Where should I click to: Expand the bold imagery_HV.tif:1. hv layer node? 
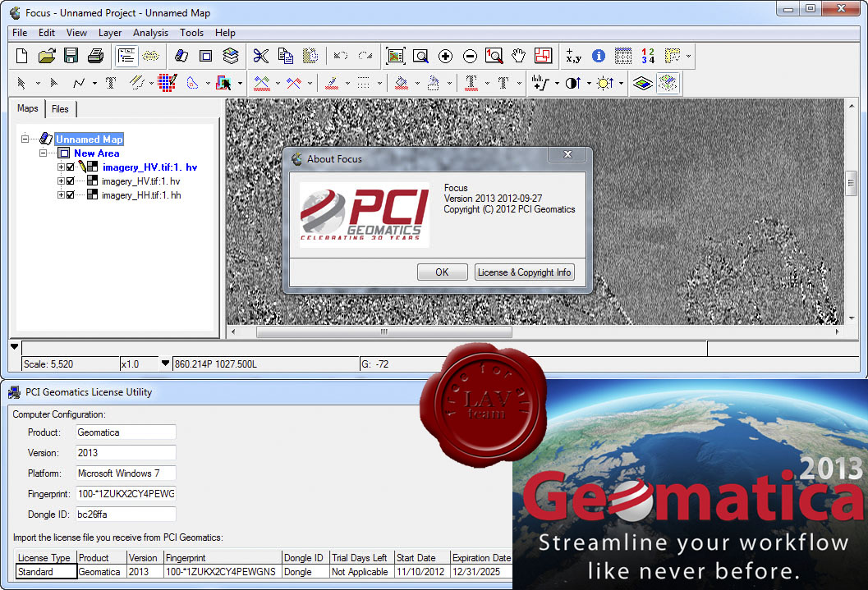61,167
